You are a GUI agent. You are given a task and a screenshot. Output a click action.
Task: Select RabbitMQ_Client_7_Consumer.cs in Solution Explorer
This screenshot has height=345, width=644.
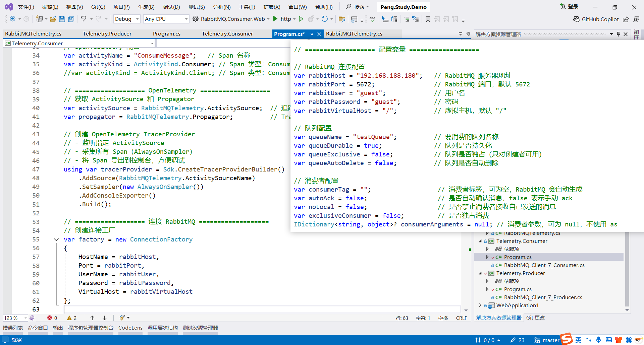tap(544, 265)
